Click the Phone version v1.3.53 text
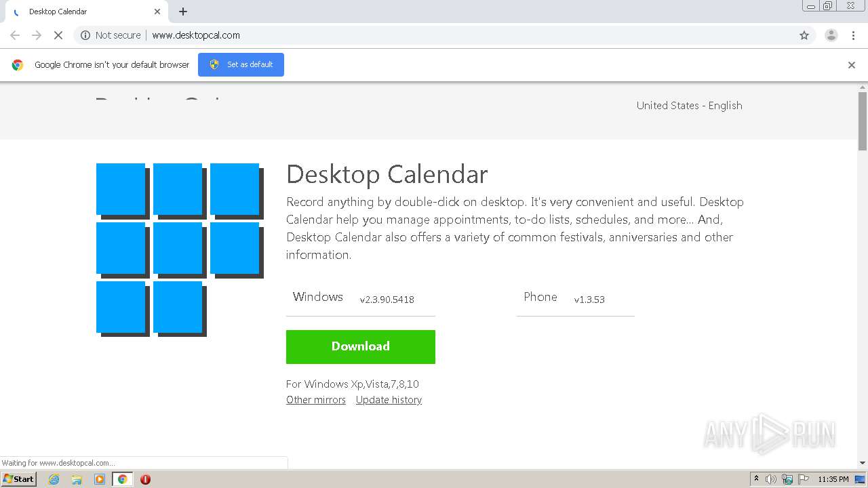The width and height of the screenshot is (868, 488). 589,300
